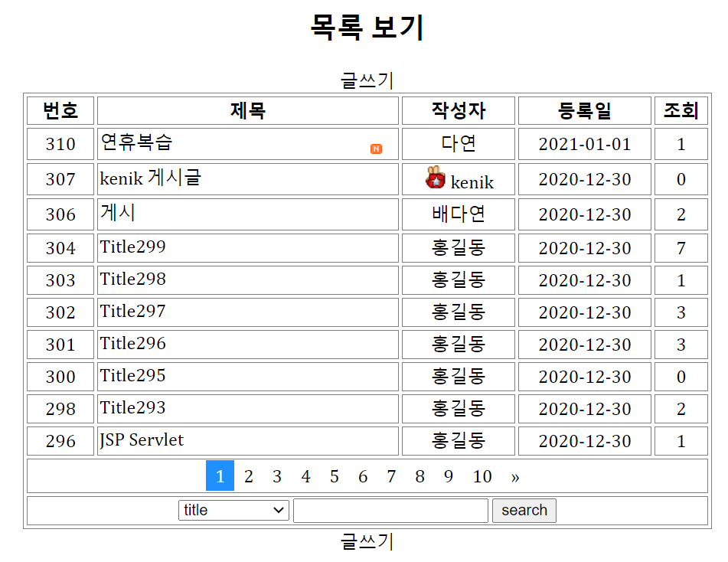728x562 pixels.
Task: Open the post JSP Servlet
Action: click(x=142, y=439)
